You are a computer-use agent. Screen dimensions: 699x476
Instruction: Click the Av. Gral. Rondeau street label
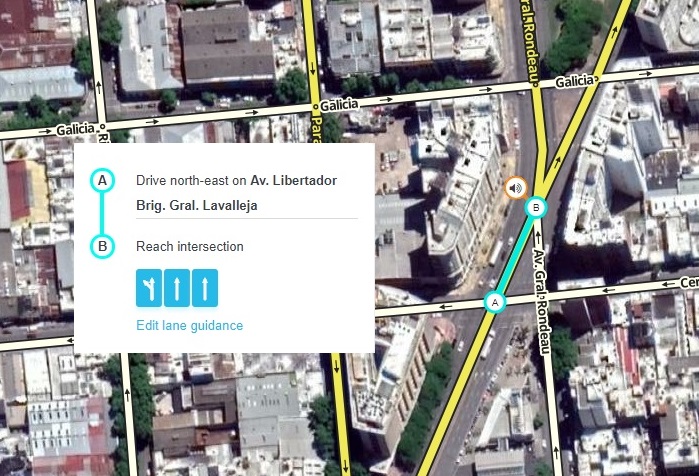tap(542, 302)
